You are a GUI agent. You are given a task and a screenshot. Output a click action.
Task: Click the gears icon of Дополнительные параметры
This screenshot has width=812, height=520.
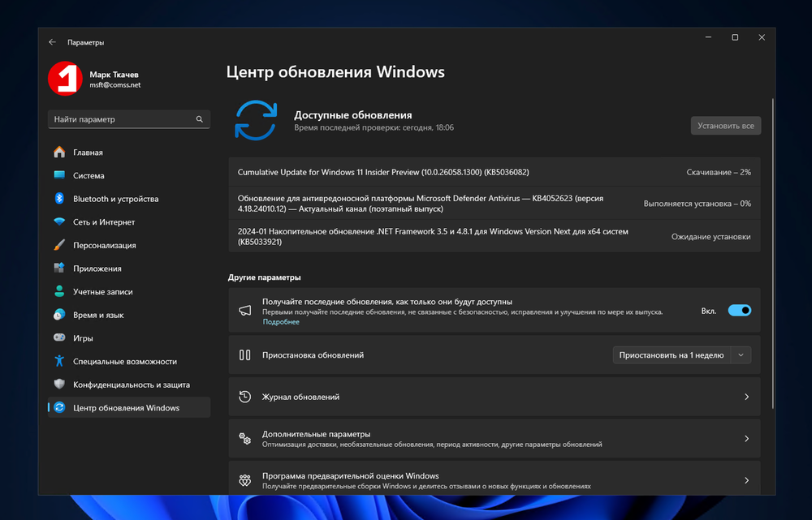[x=245, y=439]
